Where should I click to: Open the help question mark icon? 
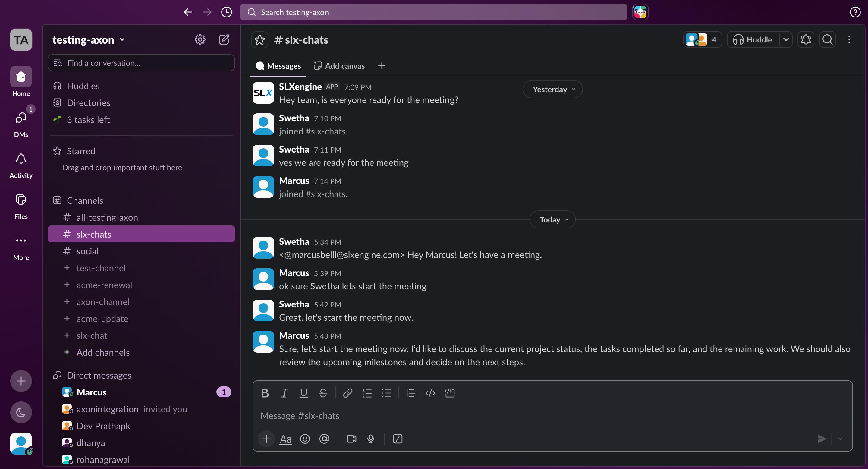(855, 12)
